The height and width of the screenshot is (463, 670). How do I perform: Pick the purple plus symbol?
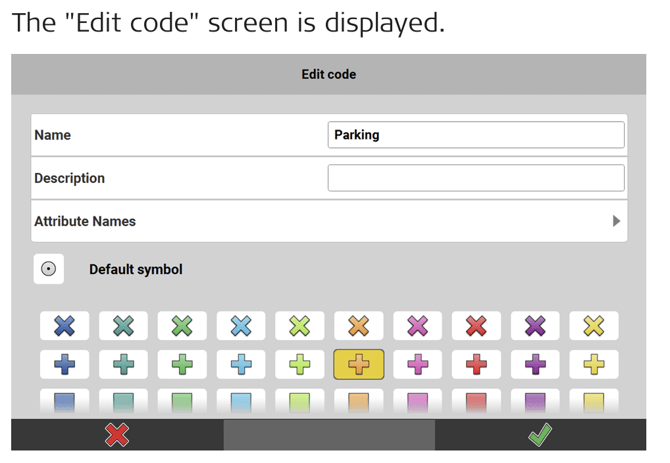coord(535,364)
